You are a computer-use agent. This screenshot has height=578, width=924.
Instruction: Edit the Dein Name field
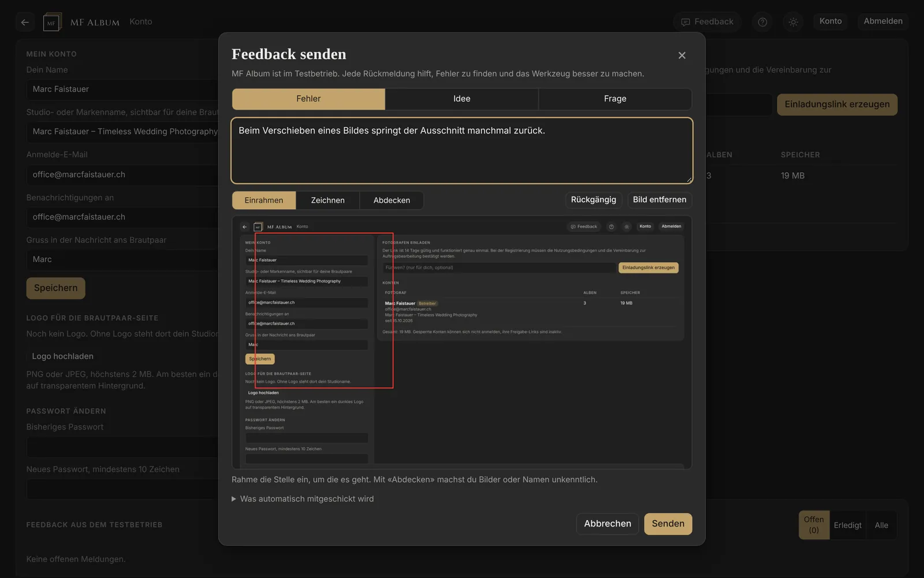pos(122,90)
